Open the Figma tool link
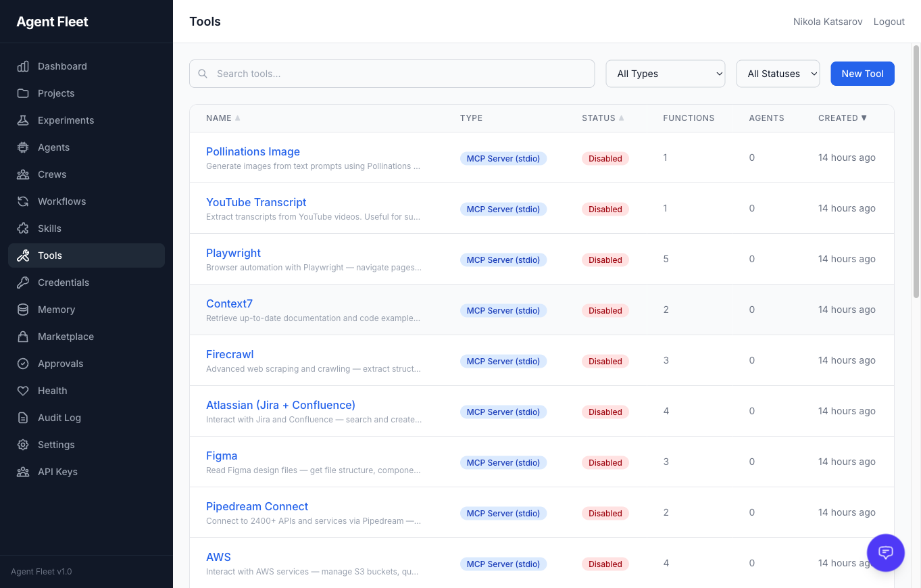The width and height of the screenshot is (921, 588). [x=222, y=456]
